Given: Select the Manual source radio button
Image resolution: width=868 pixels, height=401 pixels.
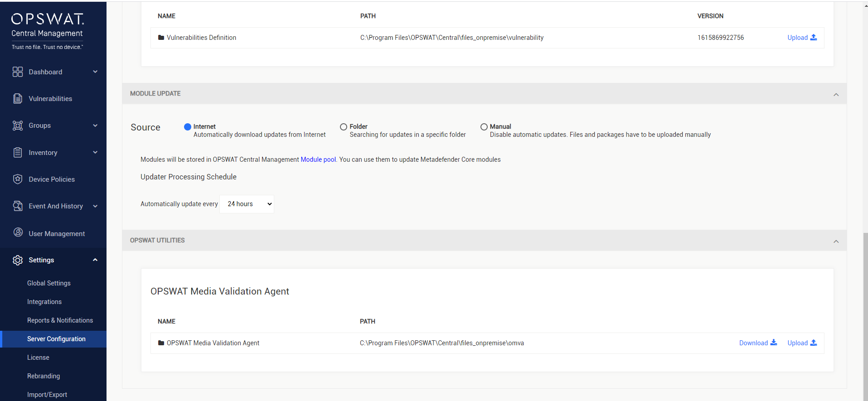Looking at the screenshot, I should click(x=484, y=127).
